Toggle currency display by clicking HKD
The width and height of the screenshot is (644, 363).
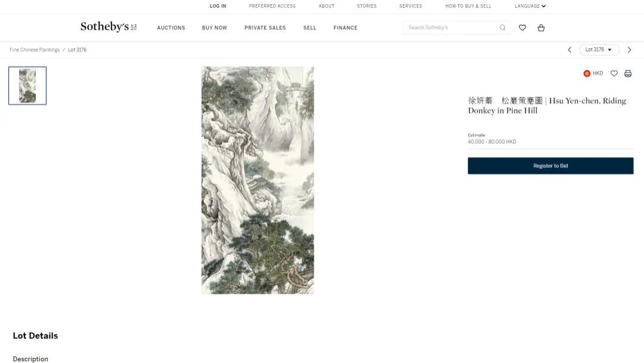point(595,73)
